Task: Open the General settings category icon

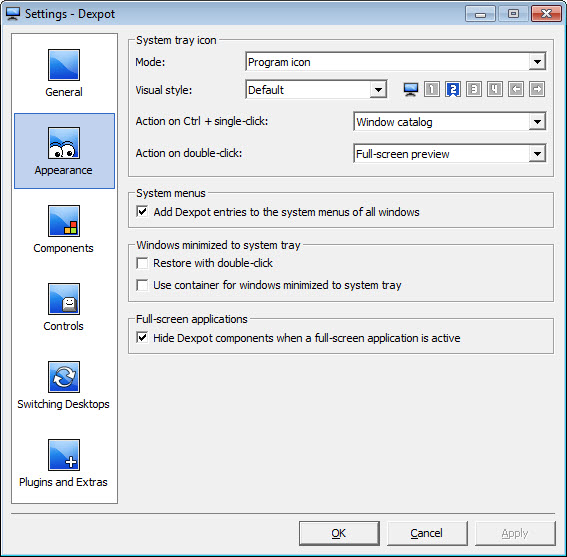Action: [64, 65]
